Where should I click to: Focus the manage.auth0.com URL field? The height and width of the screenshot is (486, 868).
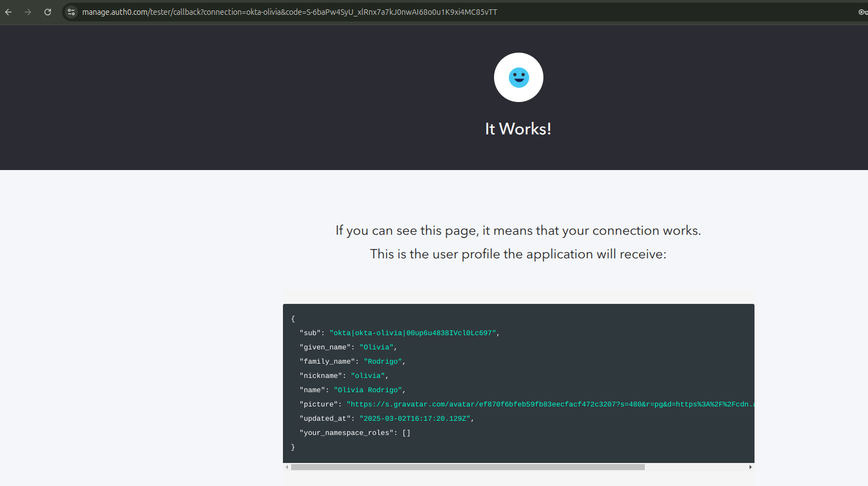click(x=290, y=12)
